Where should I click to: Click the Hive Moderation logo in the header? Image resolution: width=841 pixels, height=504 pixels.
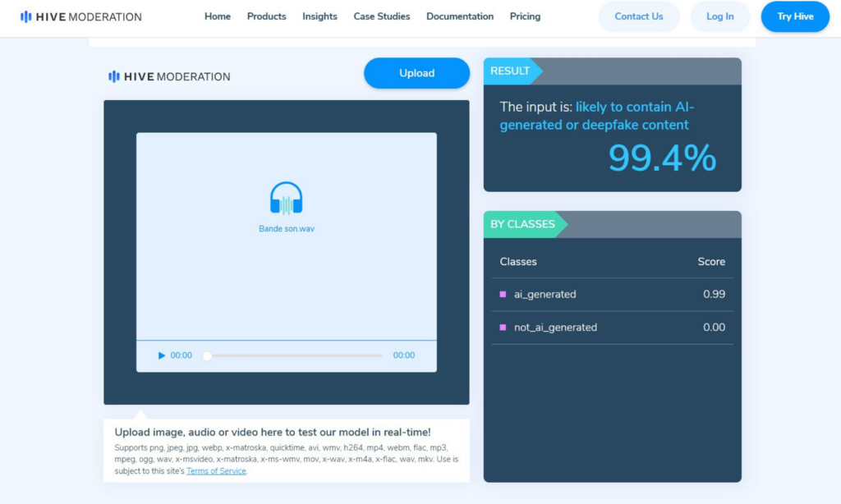(81, 16)
